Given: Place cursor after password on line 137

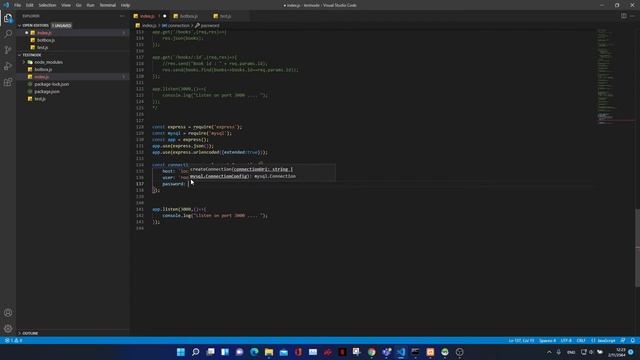Looking at the screenshot, I should (188, 184).
